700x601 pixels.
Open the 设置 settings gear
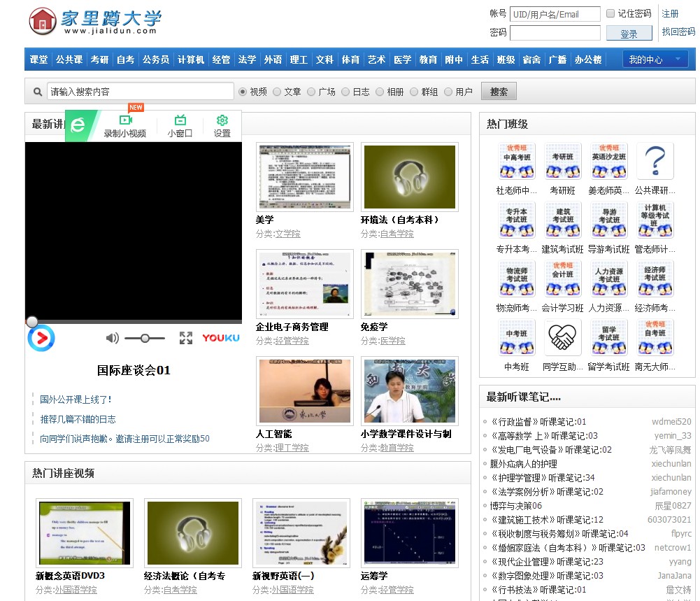pos(222,126)
